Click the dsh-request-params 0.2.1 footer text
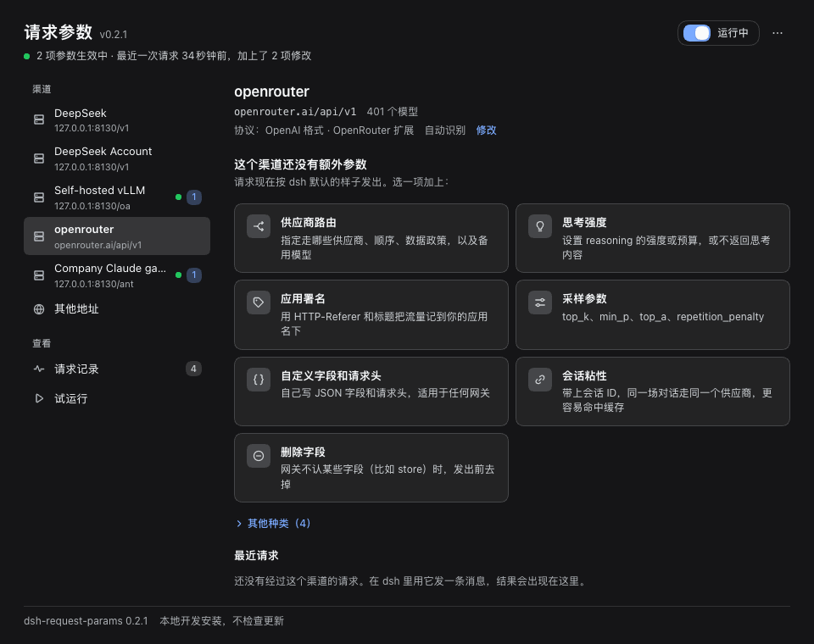 (x=86, y=620)
